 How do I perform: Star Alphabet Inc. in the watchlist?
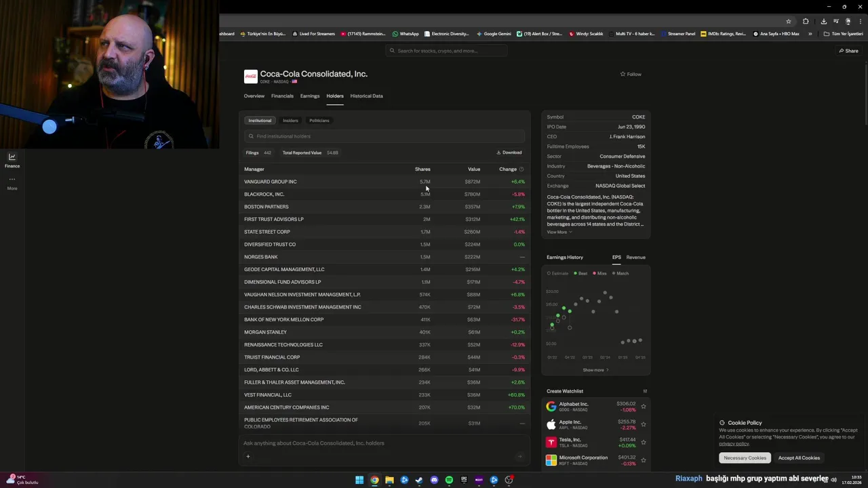tap(644, 407)
